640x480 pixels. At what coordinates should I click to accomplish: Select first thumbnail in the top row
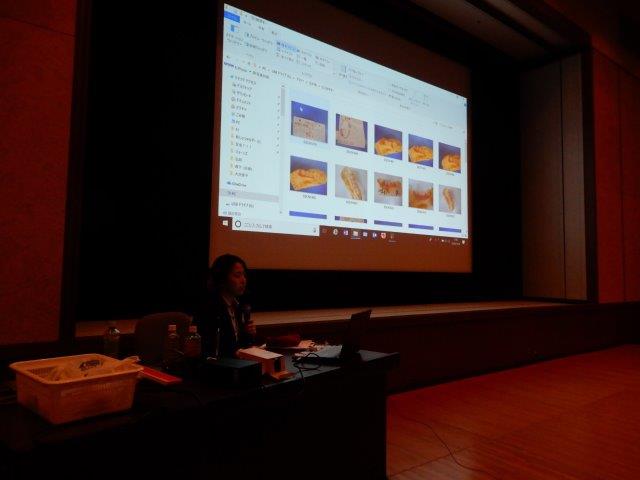pos(309,122)
